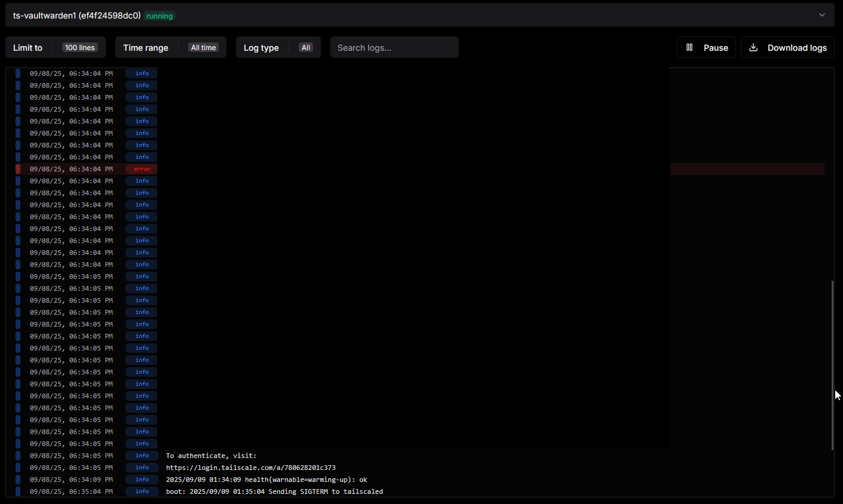Focus the Search logs text field
This screenshot has width=843, height=504.
394,48
